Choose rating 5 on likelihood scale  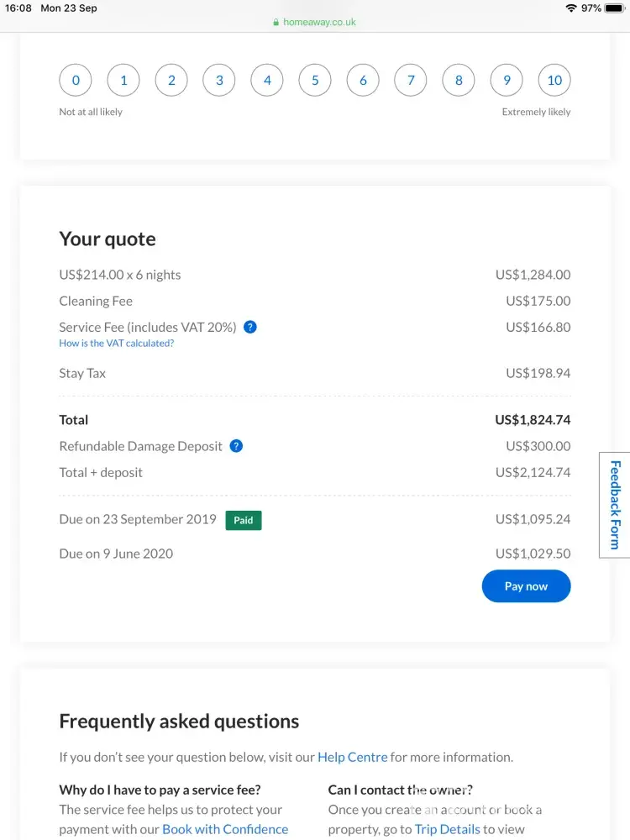click(315, 81)
